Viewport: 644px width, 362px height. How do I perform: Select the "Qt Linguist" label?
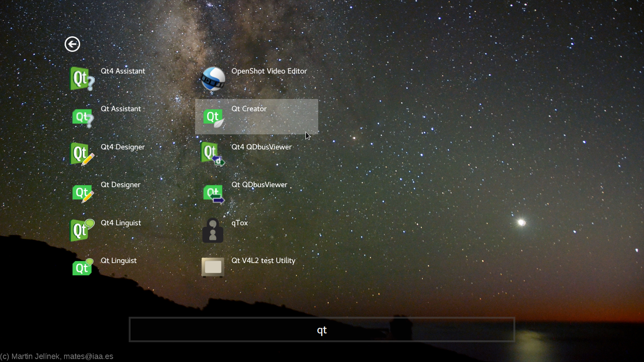tap(119, 261)
